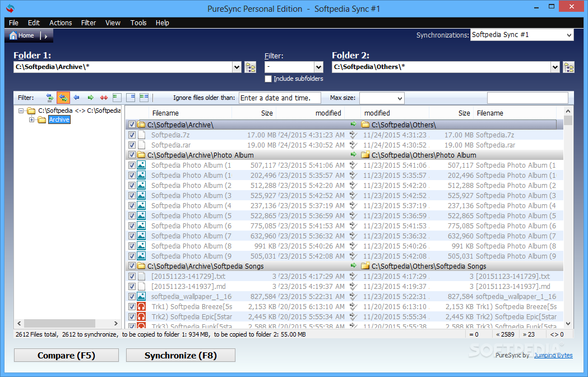Show only files copied to right (green arrow)

90,98
